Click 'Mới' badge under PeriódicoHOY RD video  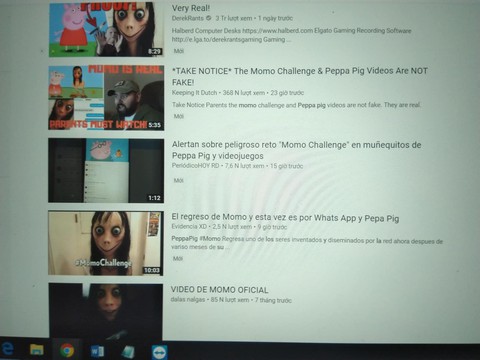coord(179,180)
